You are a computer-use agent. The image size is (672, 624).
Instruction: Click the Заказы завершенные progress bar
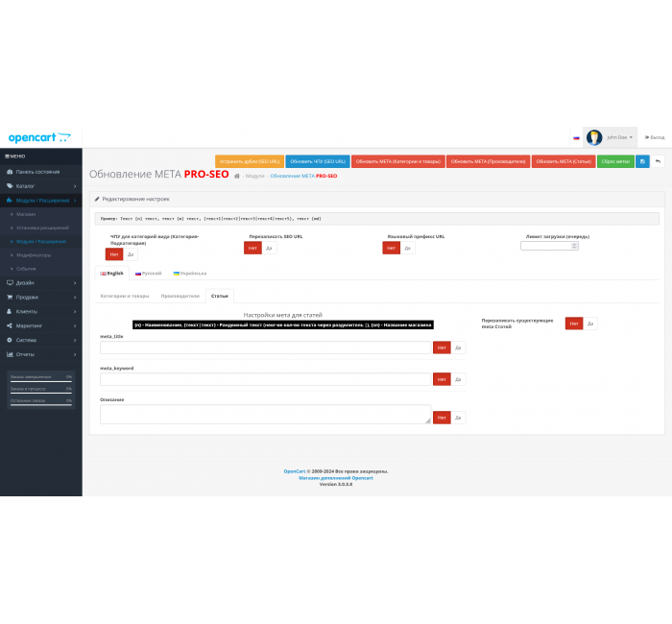[x=41, y=380]
